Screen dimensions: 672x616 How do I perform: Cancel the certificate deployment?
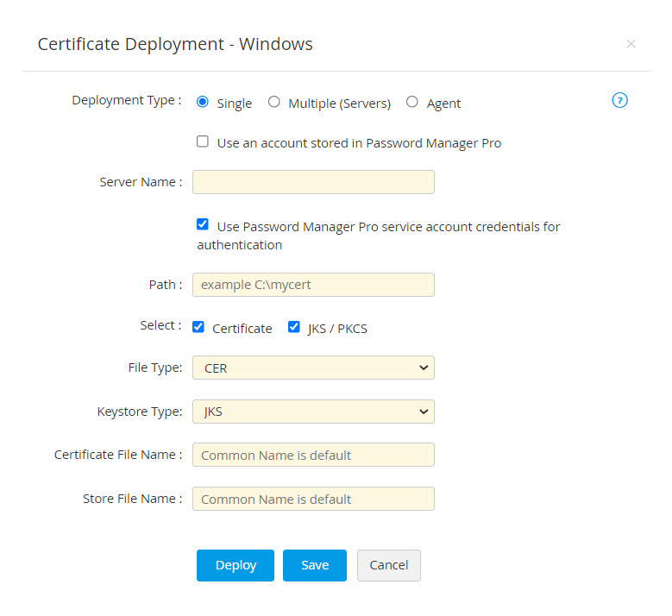pyautogui.click(x=388, y=565)
